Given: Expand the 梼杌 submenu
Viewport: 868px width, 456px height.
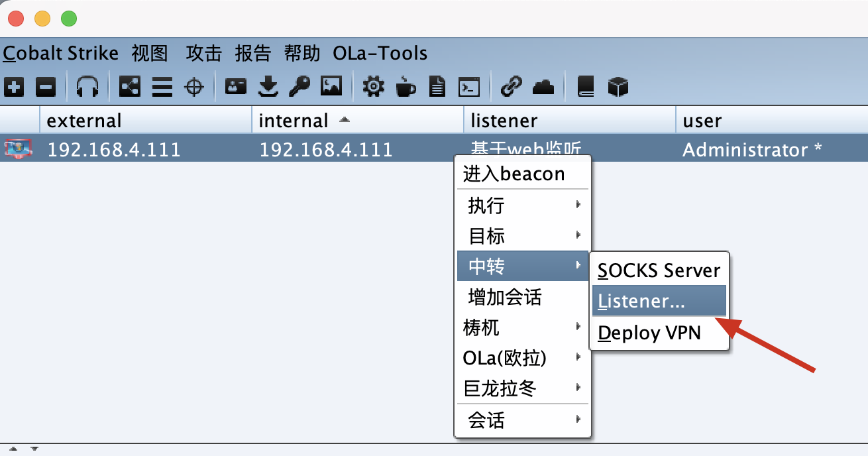Looking at the screenshot, I should coord(522,327).
